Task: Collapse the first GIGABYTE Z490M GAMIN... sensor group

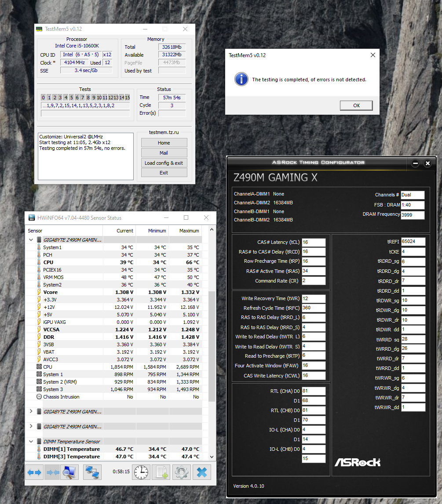Action: tap(31, 240)
